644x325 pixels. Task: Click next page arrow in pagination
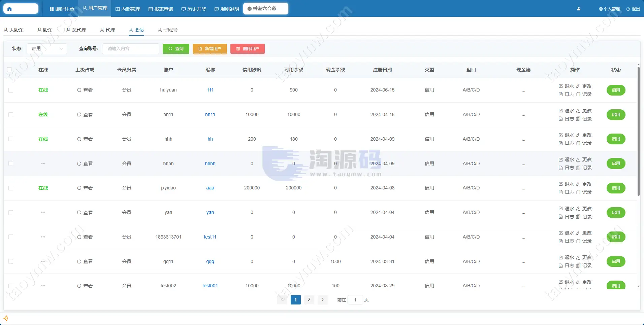tap(322, 299)
